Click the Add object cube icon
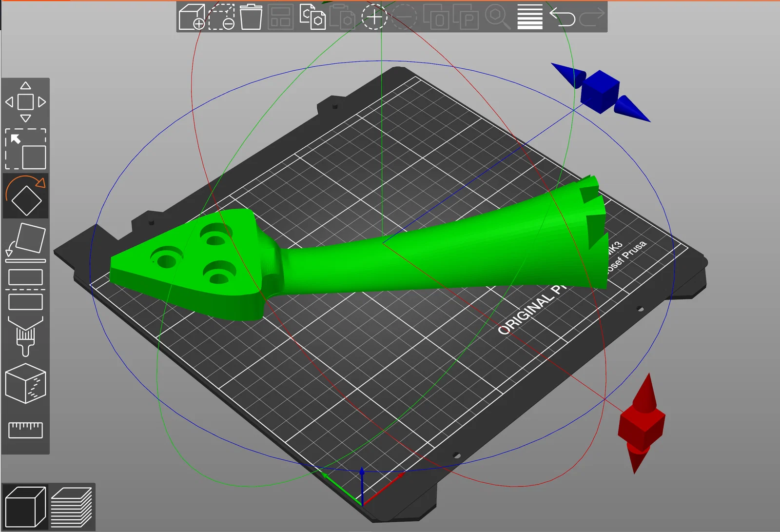The height and width of the screenshot is (532, 780). tap(192, 17)
